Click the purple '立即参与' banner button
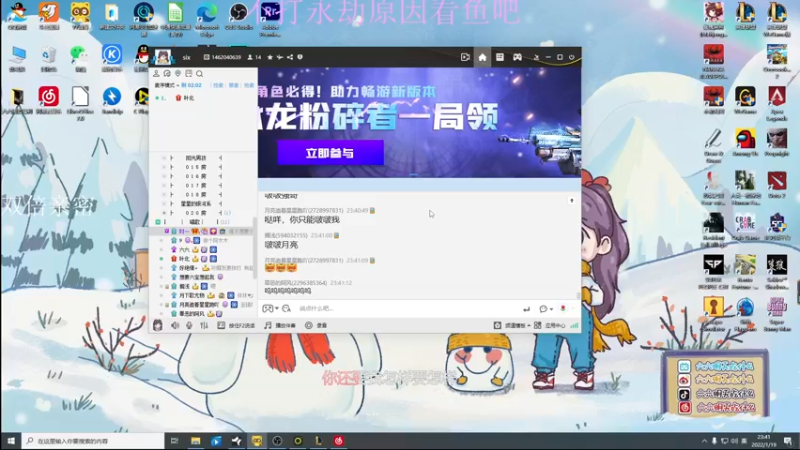This screenshot has width=800, height=450. [331, 153]
